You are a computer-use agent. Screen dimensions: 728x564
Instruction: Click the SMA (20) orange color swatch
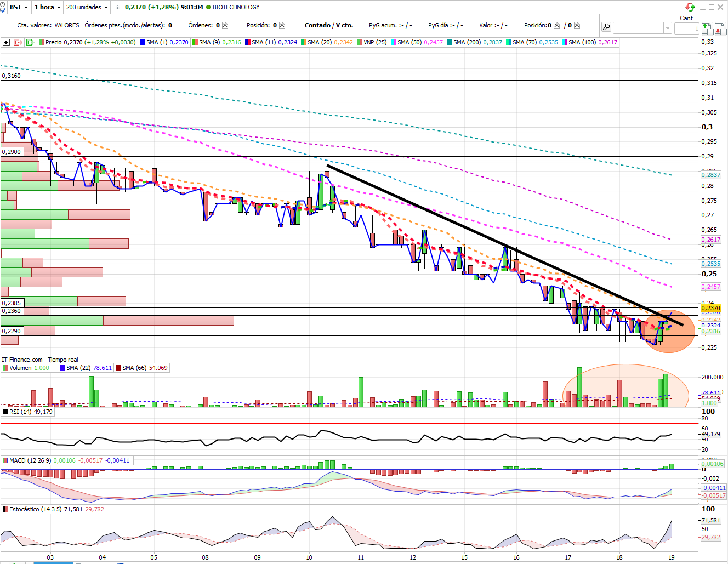coord(304,42)
